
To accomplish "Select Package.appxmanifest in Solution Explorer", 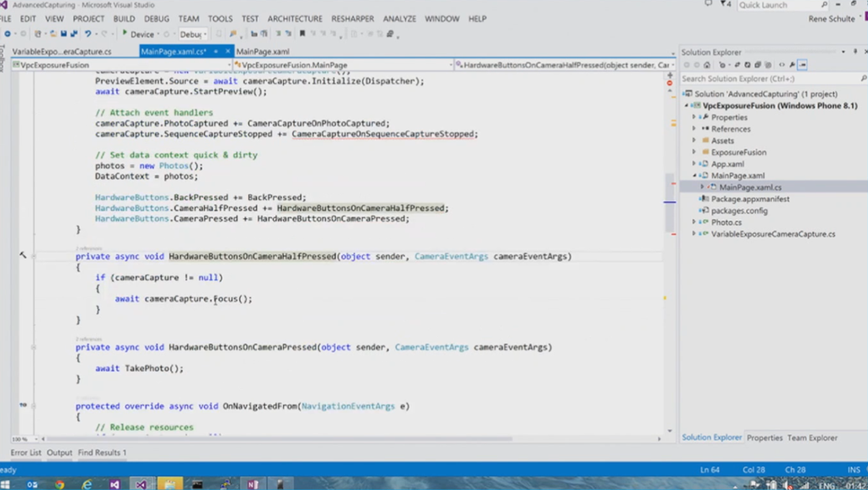I will [750, 198].
